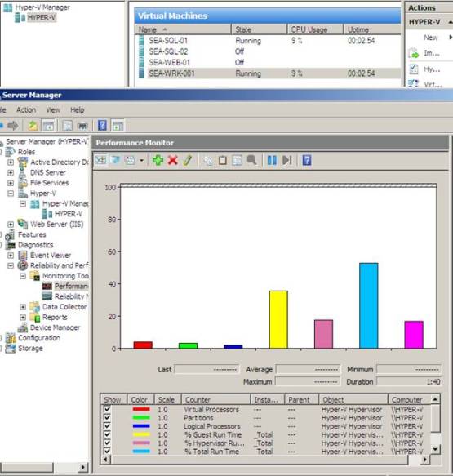Collapse Reliability and Performance node

point(11,265)
